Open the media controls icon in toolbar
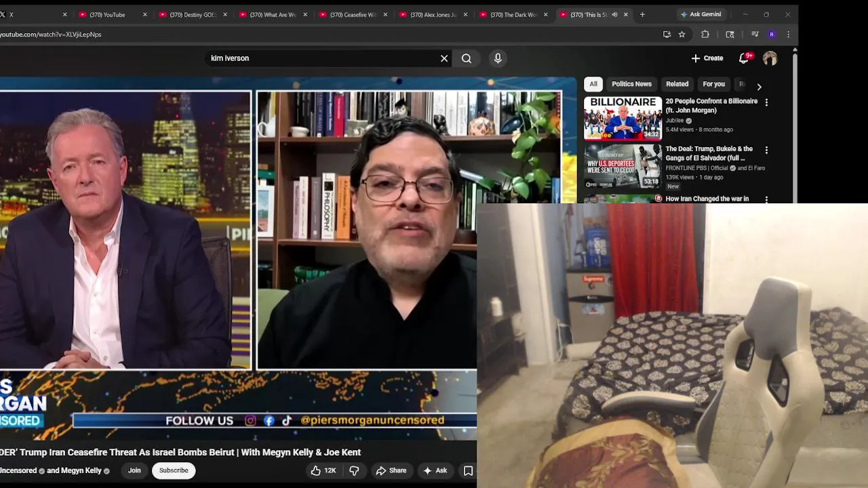868x488 pixels. [755, 34]
